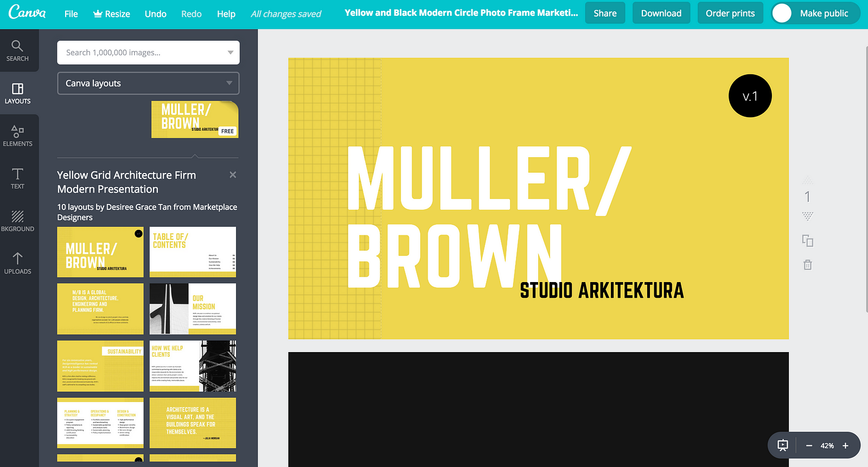Select the v.1 black circle on canvas
Viewport: 868px width, 467px height.
coord(750,96)
